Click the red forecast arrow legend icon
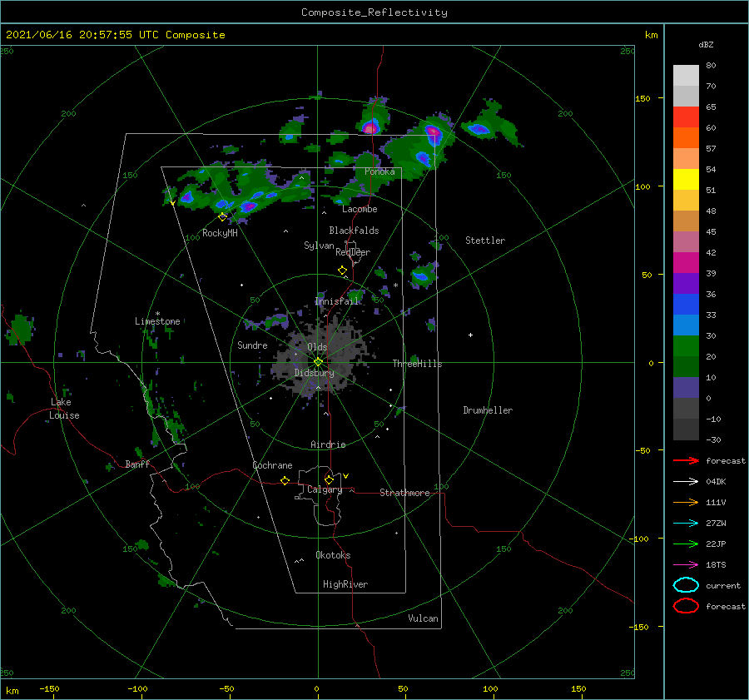This screenshot has height=700, width=749. click(686, 460)
